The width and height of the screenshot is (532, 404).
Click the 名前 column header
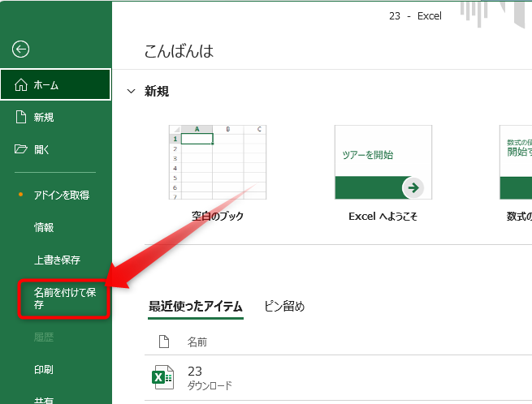click(x=197, y=342)
